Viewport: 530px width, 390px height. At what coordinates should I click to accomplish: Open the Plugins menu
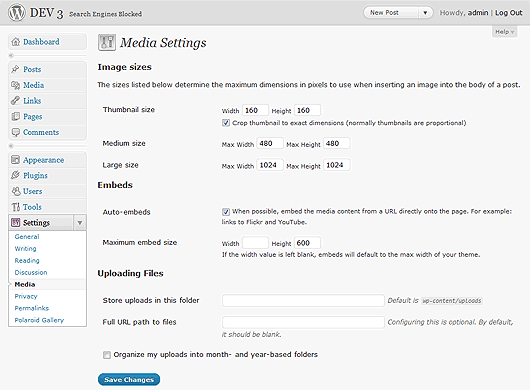[35, 175]
